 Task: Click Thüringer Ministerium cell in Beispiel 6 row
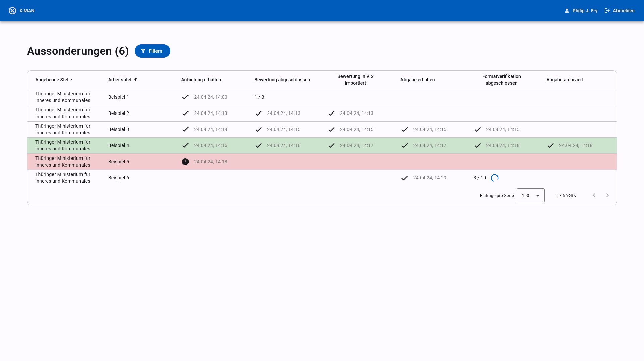(63, 178)
